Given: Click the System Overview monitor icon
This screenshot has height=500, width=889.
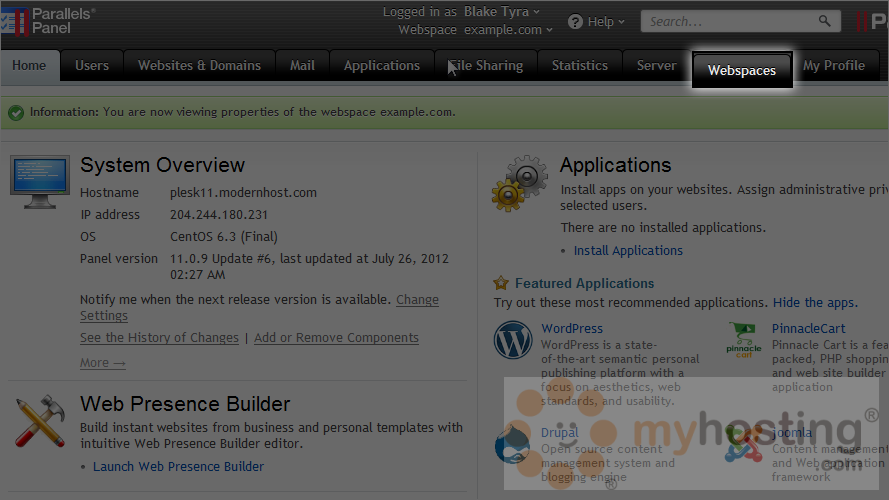Looking at the screenshot, I should tap(40, 182).
